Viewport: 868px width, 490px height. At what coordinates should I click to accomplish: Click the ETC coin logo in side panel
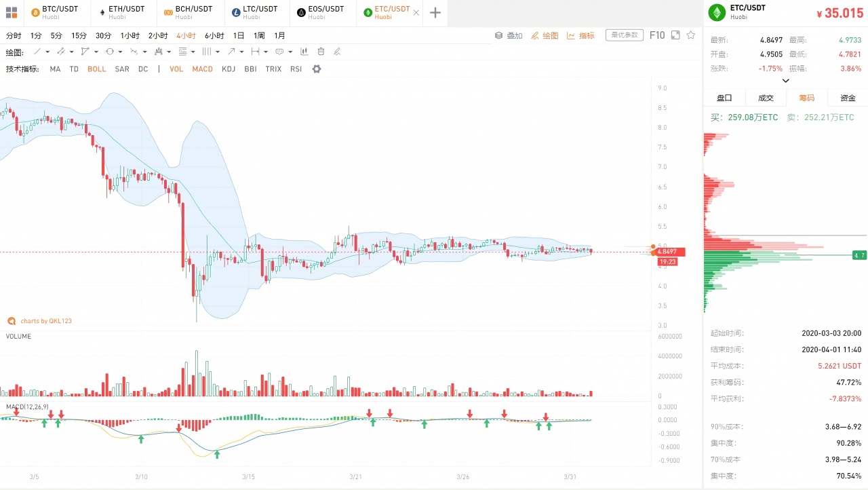coord(716,13)
